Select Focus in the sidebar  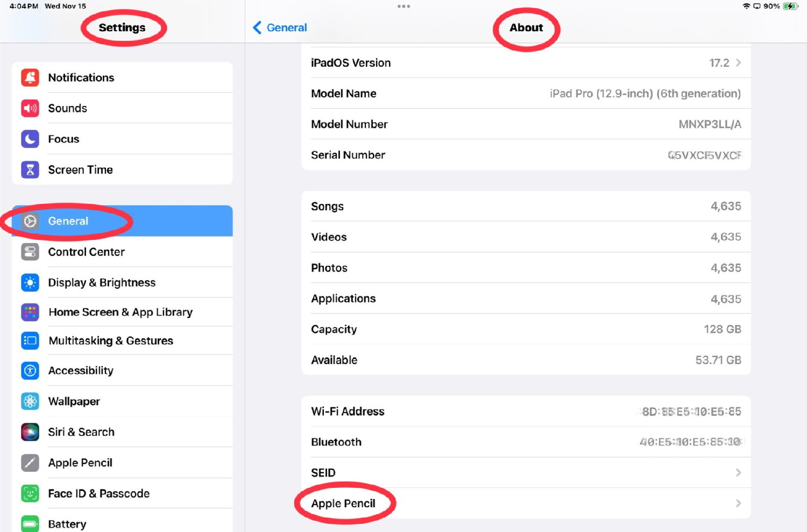(x=122, y=139)
